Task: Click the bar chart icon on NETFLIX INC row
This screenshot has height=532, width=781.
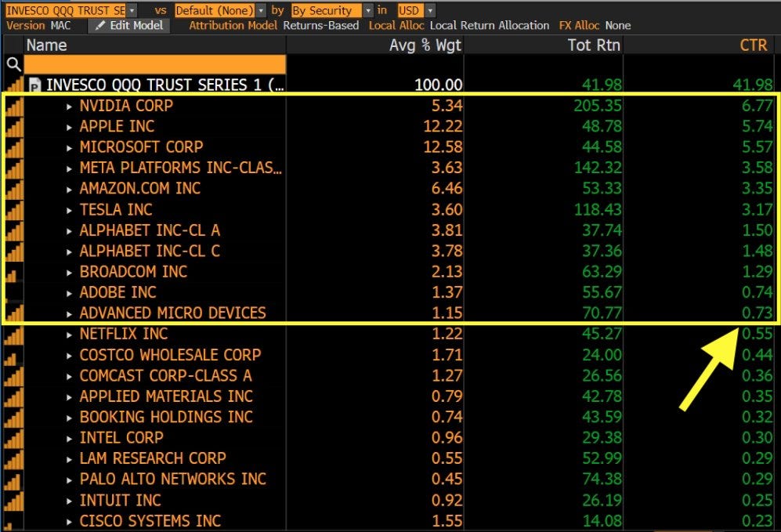Action: click(x=14, y=335)
